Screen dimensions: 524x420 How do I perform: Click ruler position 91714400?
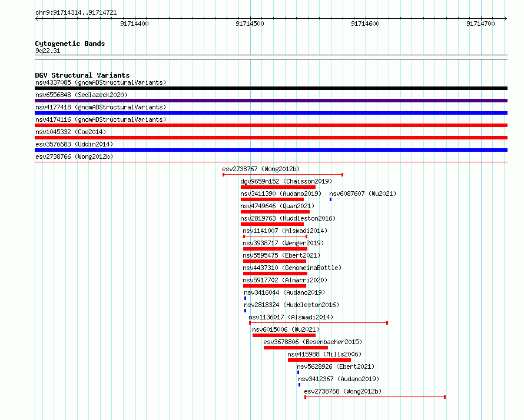[135, 24]
